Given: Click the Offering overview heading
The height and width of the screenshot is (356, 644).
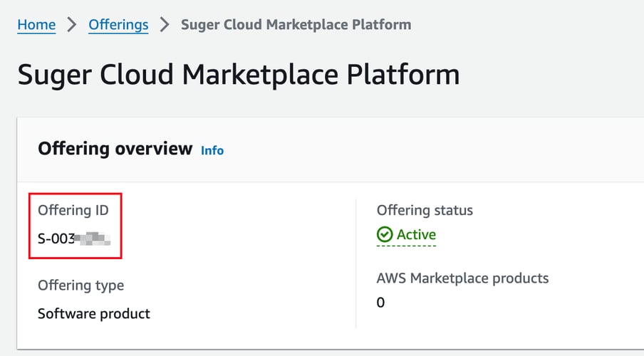Looking at the screenshot, I should coord(115,149).
